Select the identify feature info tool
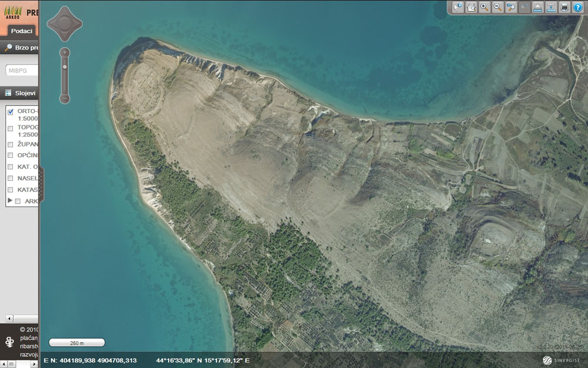This screenshot has height=368, width=588. pos(457,7)
